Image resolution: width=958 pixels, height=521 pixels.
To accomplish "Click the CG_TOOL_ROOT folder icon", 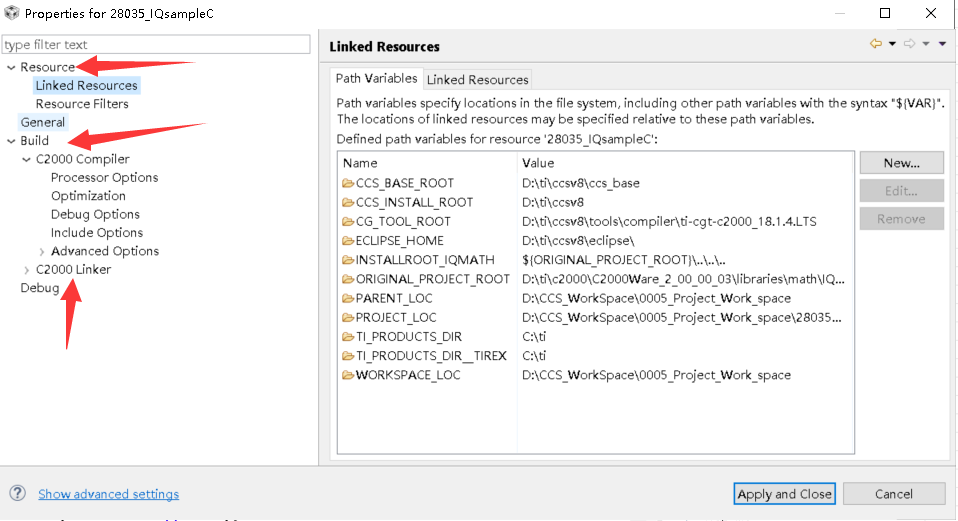I will (348, 221).
